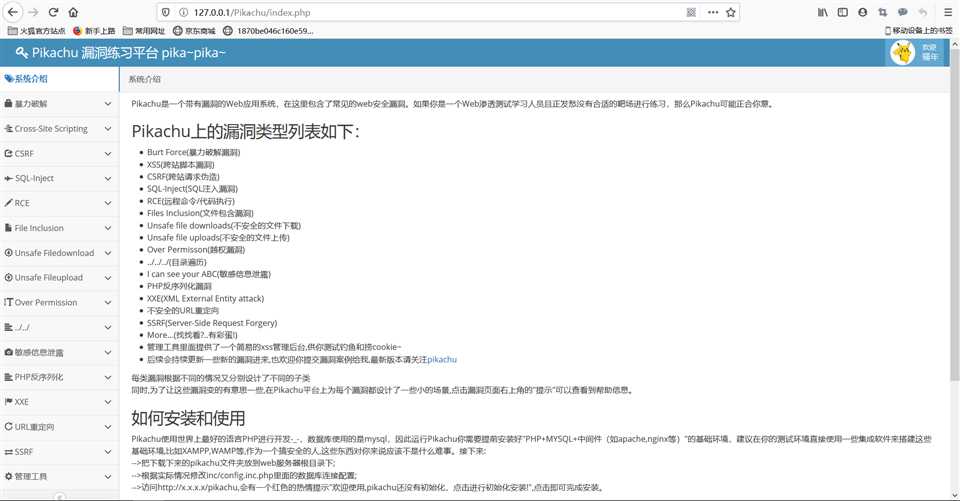The width and height of the screenshot is (960, 501).
Task: Open the 常用网址 bookmark folder
Action: pos(144,31)
